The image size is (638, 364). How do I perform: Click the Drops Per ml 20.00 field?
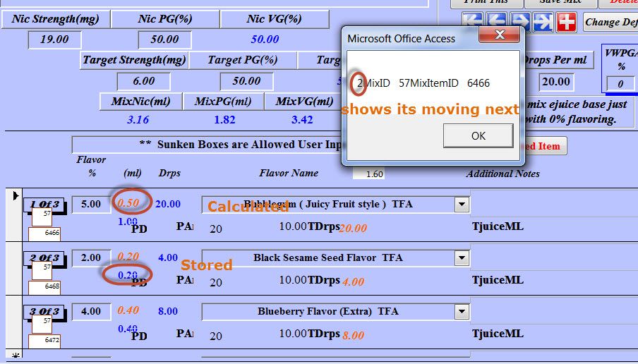point(555,82)
